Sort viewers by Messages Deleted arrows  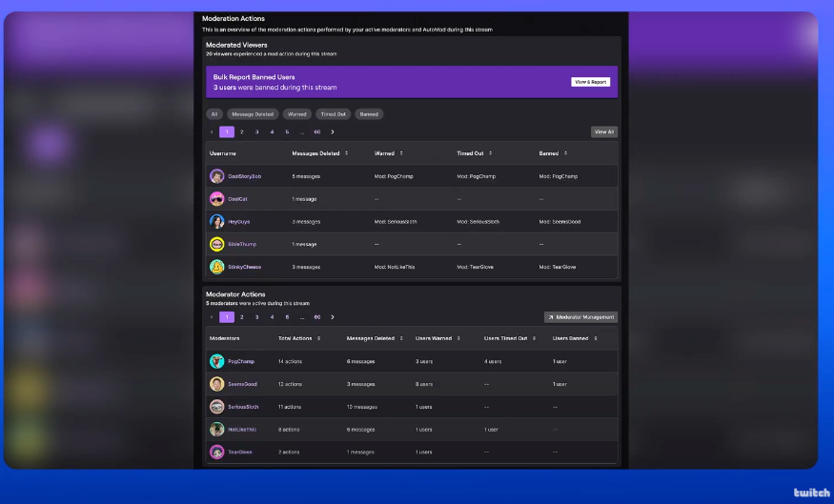coord(346,153)
